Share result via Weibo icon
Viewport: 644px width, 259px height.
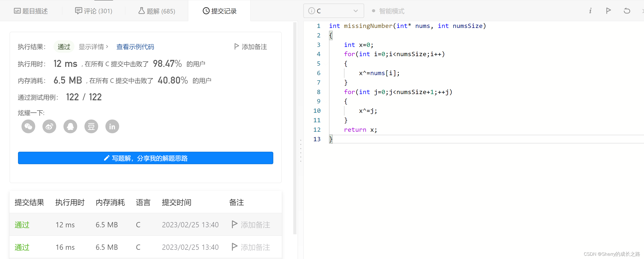tap(49, 126)
